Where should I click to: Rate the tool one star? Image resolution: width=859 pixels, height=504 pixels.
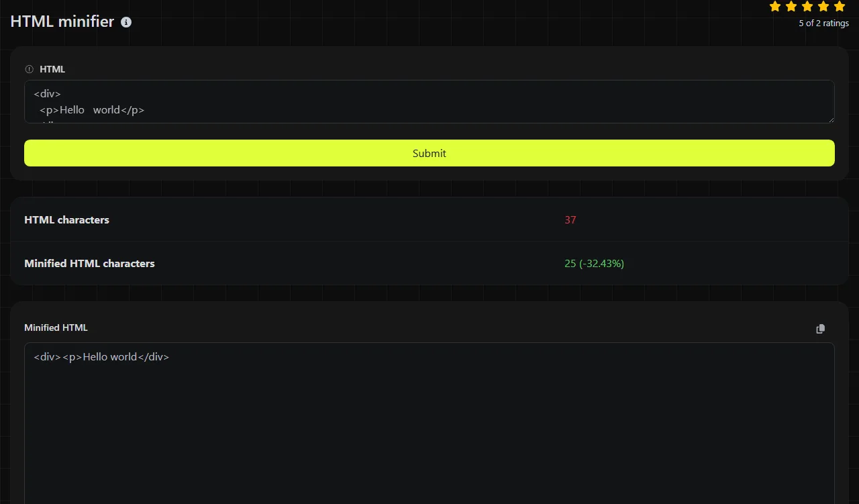[x=775, y=7]
